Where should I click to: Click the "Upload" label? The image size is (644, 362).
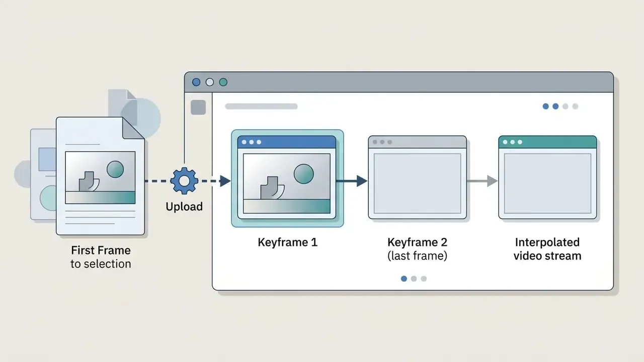(184, 207)
